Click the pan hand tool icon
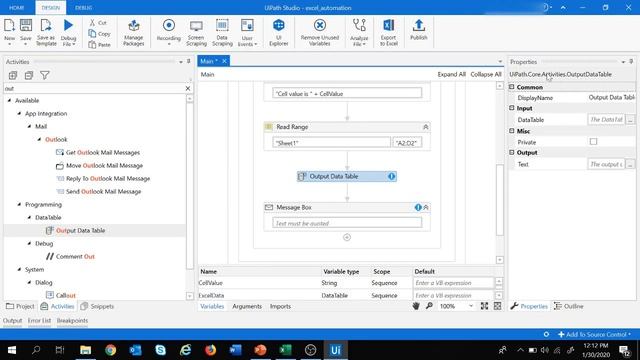The height and width of the screenshot is (360, 640). [416, 306]
